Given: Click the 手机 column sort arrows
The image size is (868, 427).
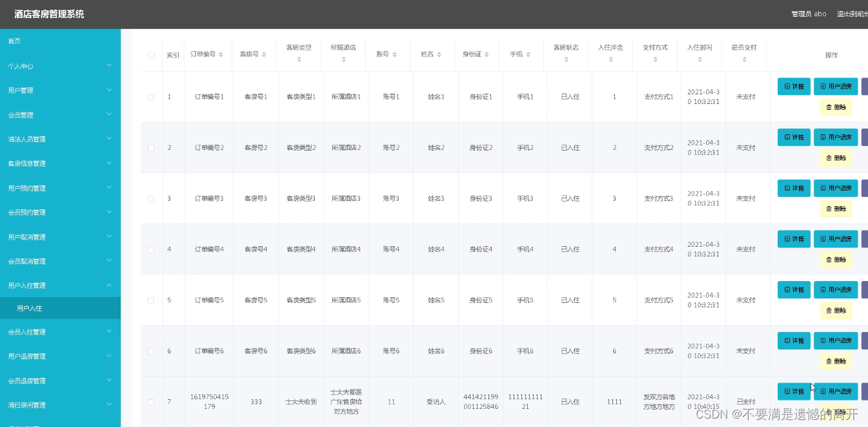Looking at the screenshot, I should (528, 55).
